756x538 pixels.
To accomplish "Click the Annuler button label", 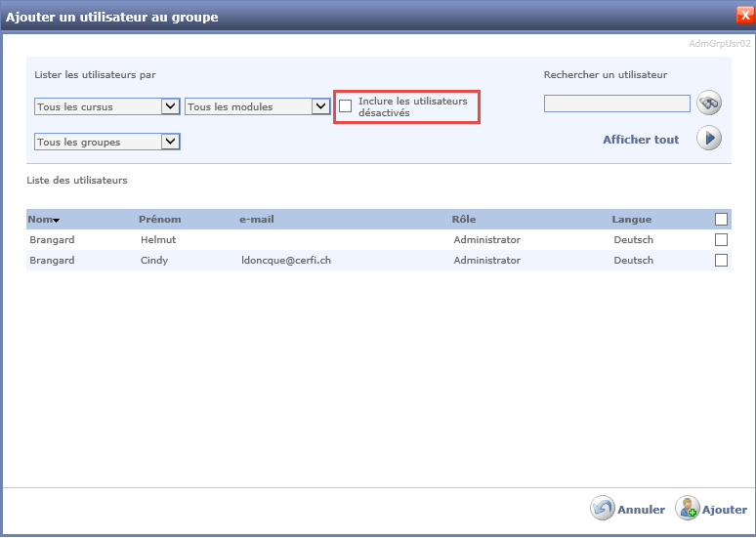I will click(x=641, y=510).
